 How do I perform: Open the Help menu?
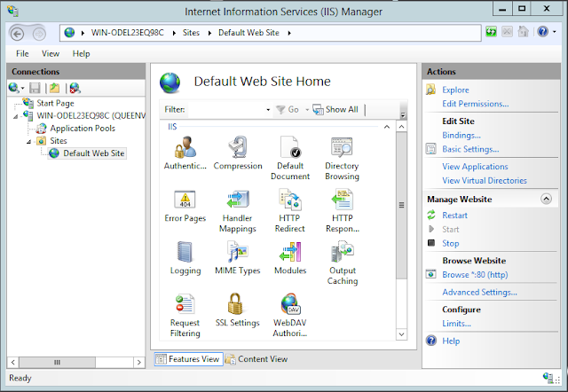(x=81, y=53)
